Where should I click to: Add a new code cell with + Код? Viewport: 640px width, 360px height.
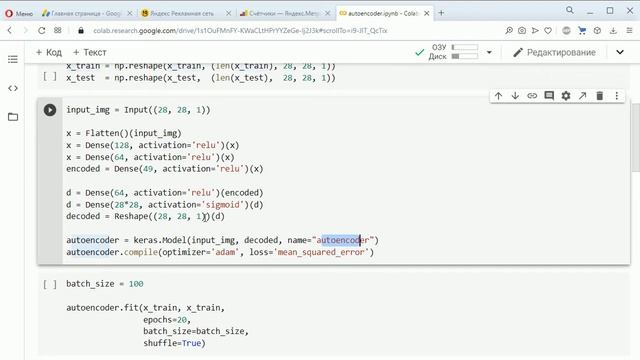point(49,53)
